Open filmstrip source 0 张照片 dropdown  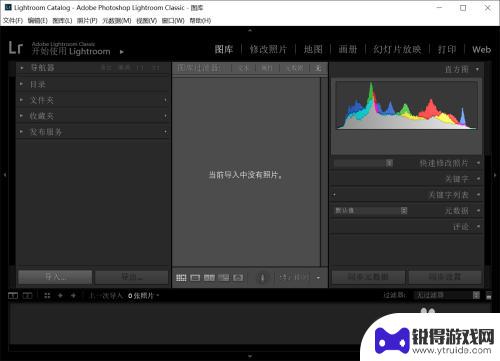pos(143,296)
